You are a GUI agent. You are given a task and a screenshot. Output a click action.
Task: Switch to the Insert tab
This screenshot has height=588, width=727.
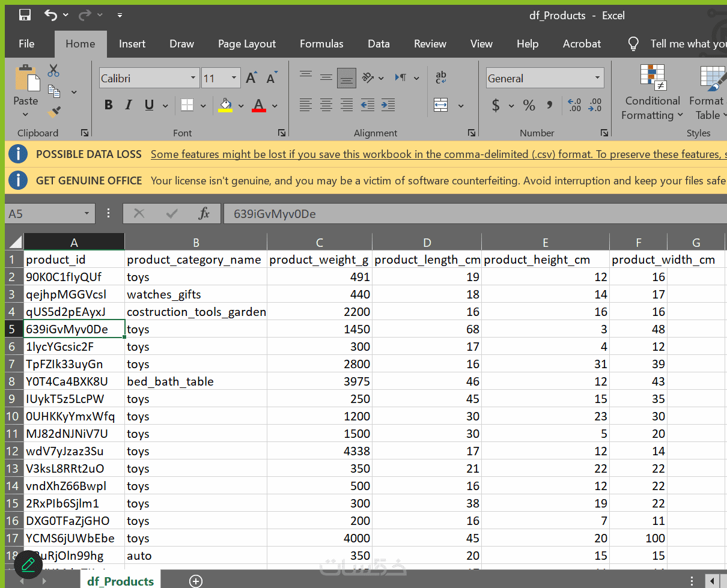point(132,44)
